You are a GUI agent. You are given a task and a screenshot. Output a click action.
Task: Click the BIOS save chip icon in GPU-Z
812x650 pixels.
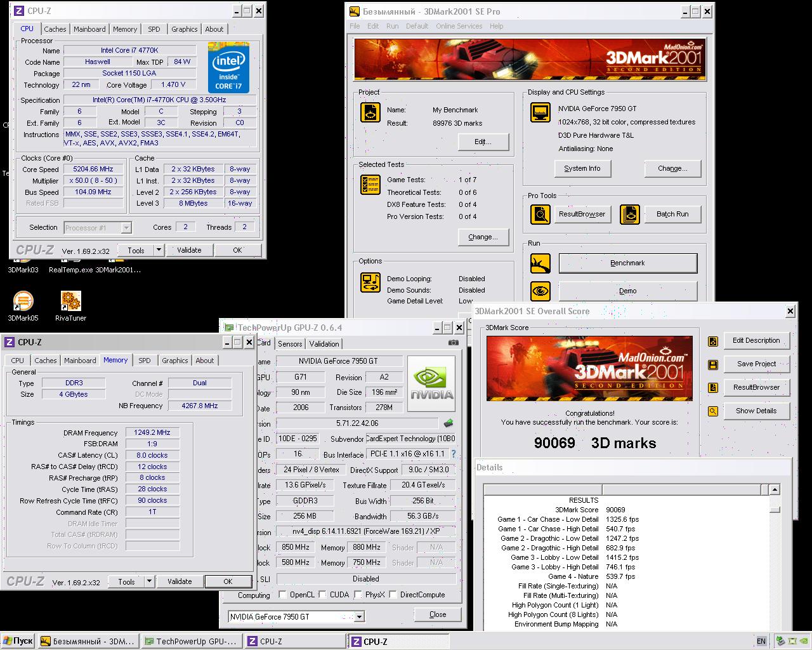[x=449, y=423]
